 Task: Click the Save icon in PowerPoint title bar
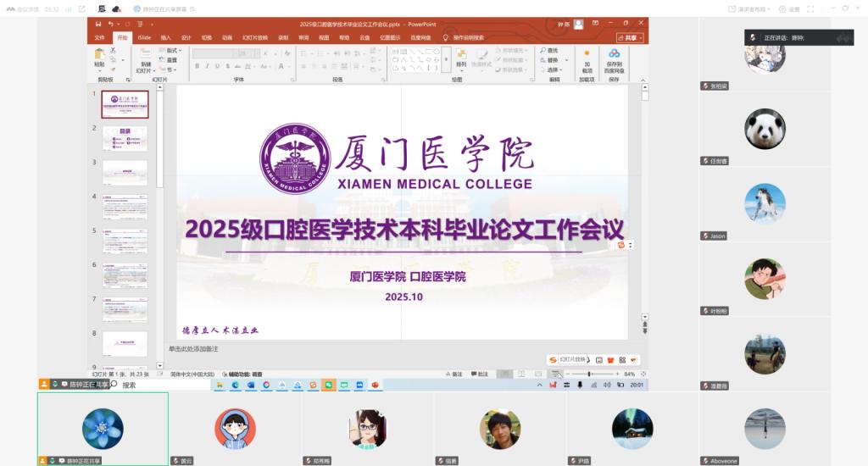point(98,24)
